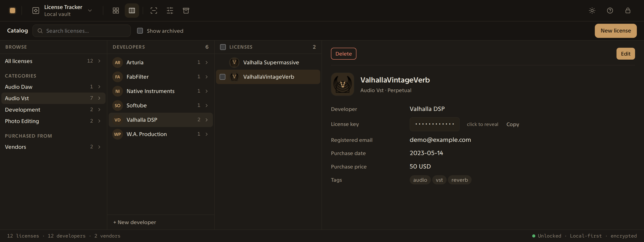Expand the Valhalla DSP chevron

pyautogui.click(x=206, y=120)
